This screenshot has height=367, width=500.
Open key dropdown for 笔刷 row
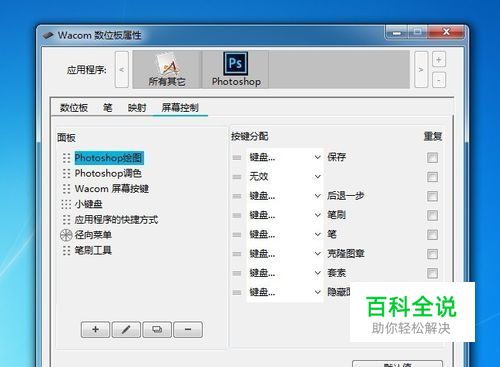(x=285, y=215)
